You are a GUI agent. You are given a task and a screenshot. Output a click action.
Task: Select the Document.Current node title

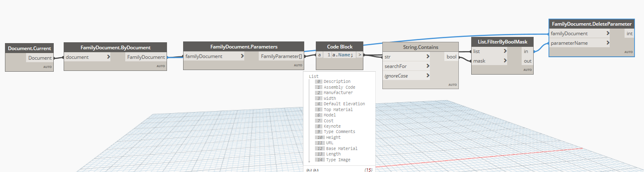[29, 48]
